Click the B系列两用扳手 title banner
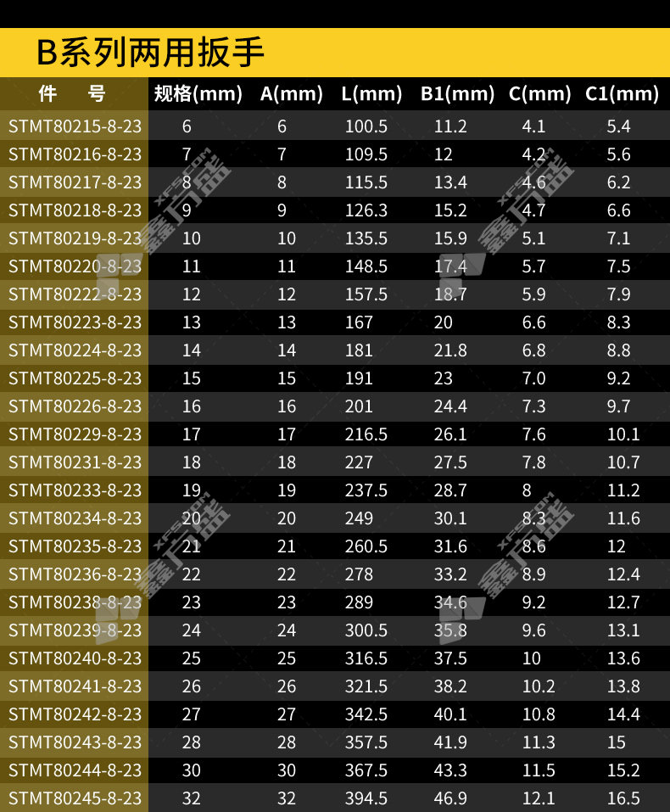The image size is (670, 812). tap(151, 53)
